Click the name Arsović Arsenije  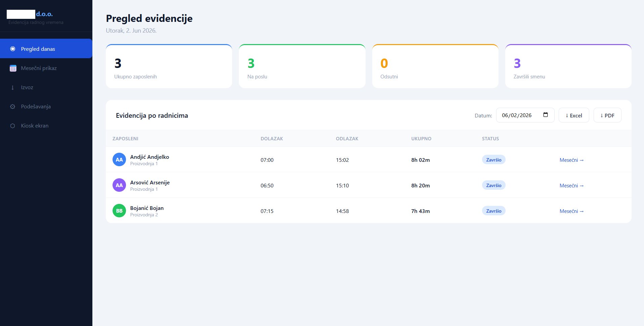click(150, 182)
